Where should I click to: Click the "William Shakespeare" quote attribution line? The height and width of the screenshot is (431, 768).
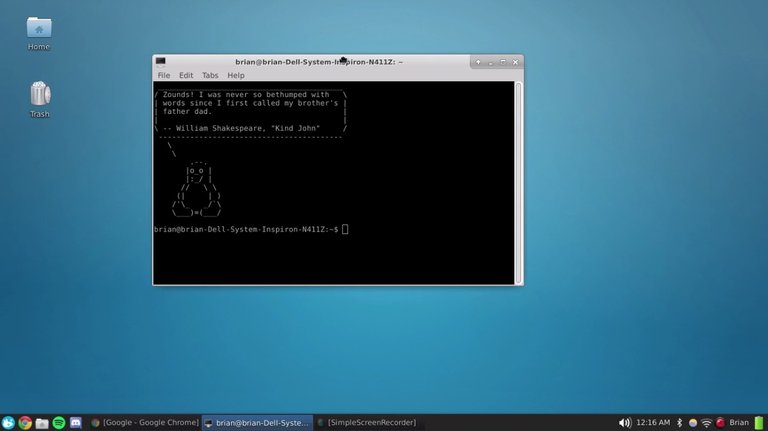[x=241, y=128]
